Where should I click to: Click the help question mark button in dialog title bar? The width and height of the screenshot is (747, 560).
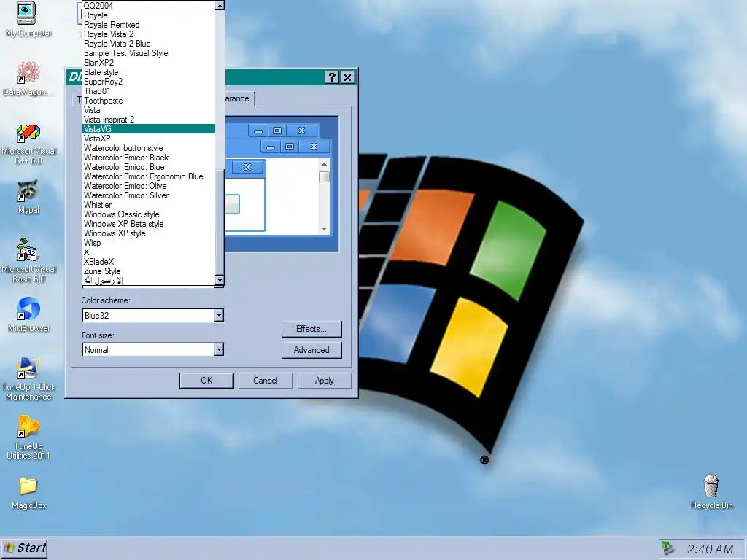click(332, 77)
